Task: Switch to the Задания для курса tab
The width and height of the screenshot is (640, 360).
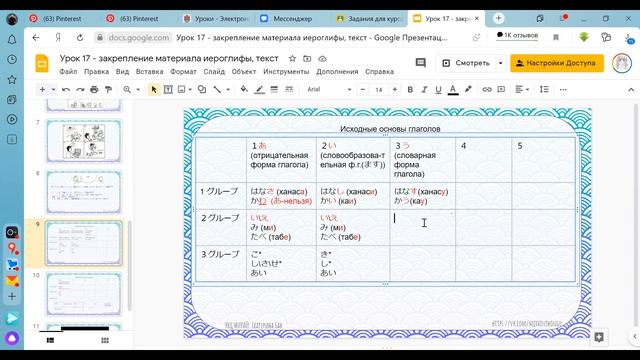Action: 369,19
